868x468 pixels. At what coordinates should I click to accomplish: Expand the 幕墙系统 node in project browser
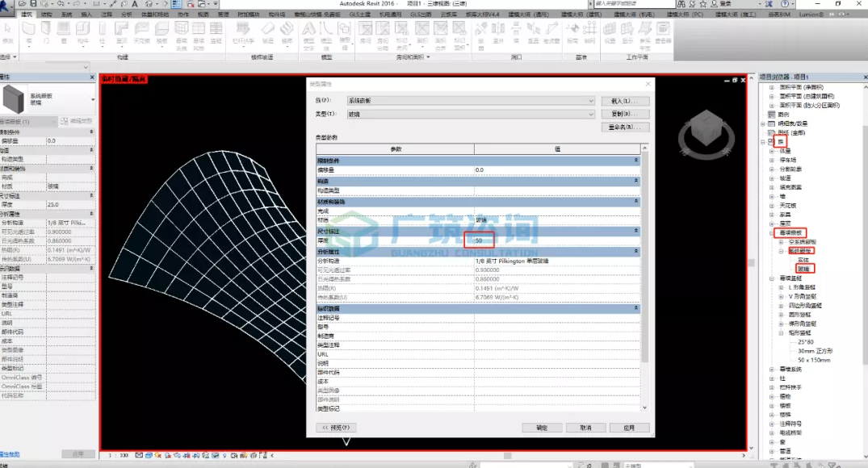pos(772,369)
